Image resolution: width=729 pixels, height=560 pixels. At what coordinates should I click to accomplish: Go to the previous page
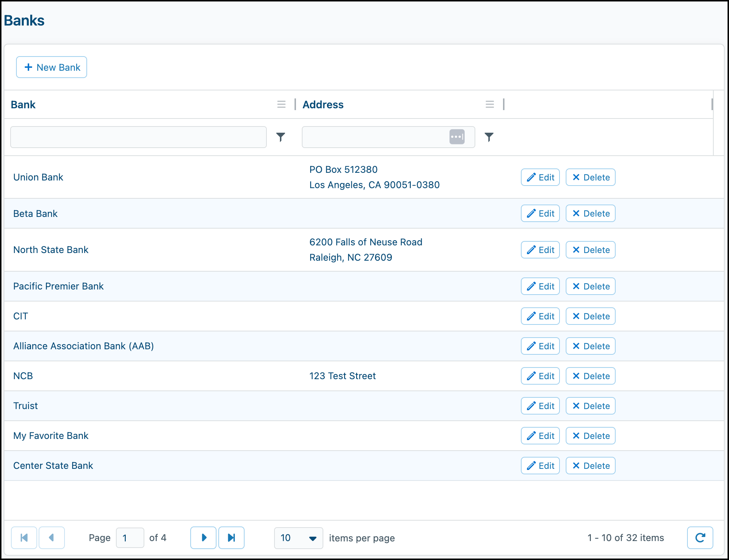[52, 538]
